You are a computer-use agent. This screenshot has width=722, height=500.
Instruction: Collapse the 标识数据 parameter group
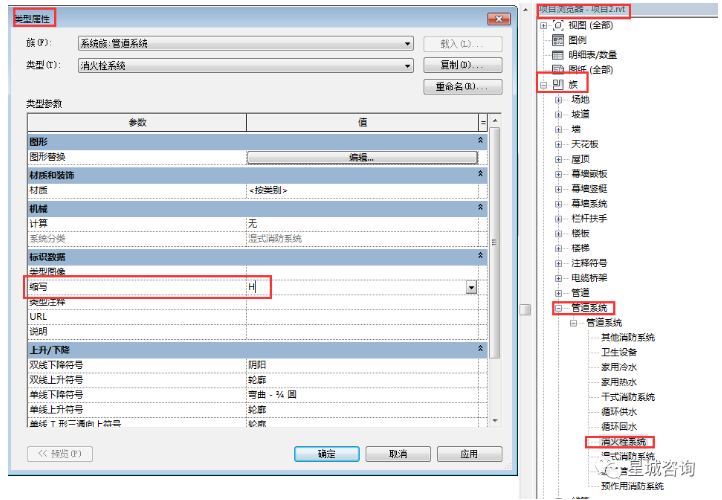tap(480, 255)
